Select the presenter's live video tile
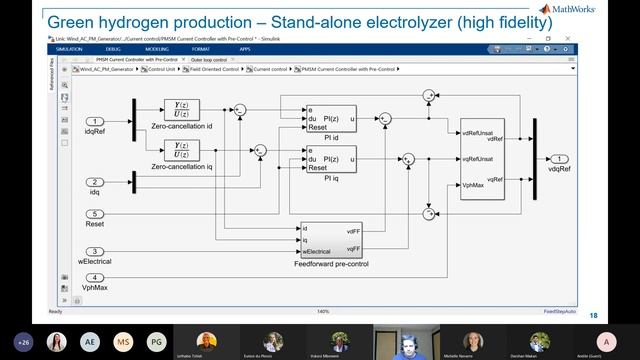This screenshot has height=360, width=640. point(407,342)
